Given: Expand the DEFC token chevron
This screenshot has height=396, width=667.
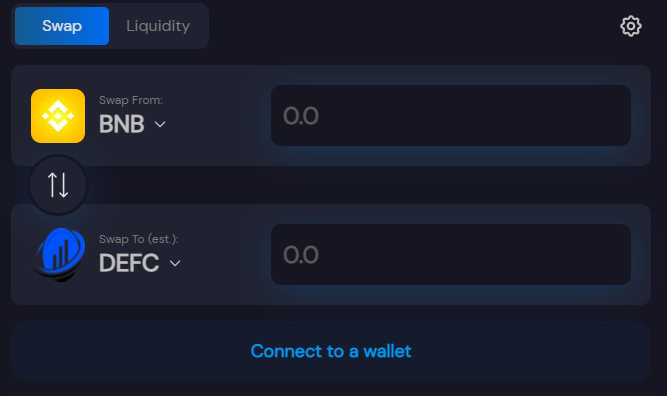Looking at the screenshot, I should (175, 263).
